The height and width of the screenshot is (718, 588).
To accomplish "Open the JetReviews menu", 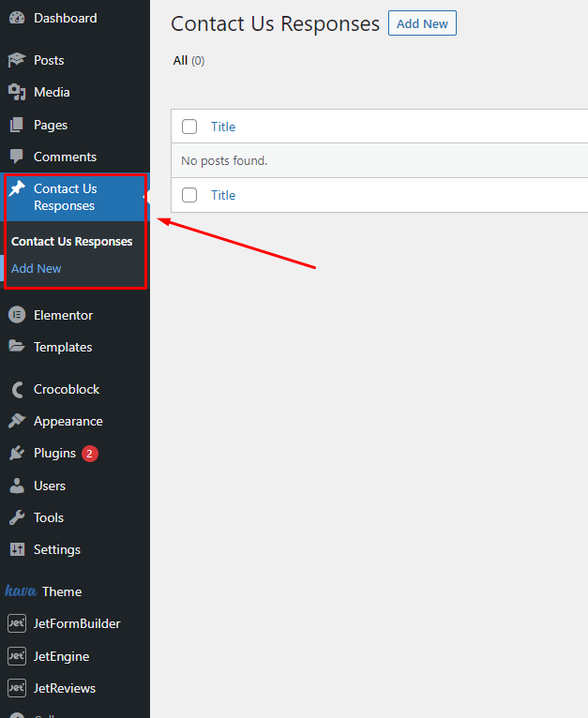I will (65, 688).
